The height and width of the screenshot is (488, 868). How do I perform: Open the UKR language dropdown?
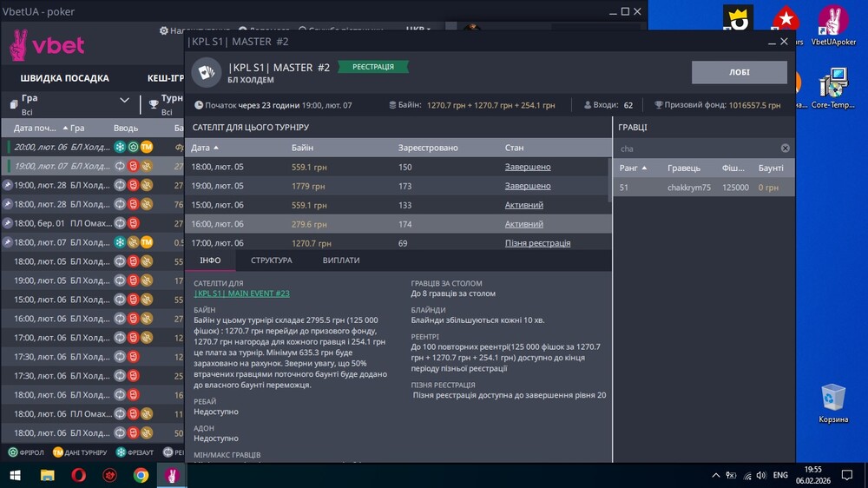point(418,30)
